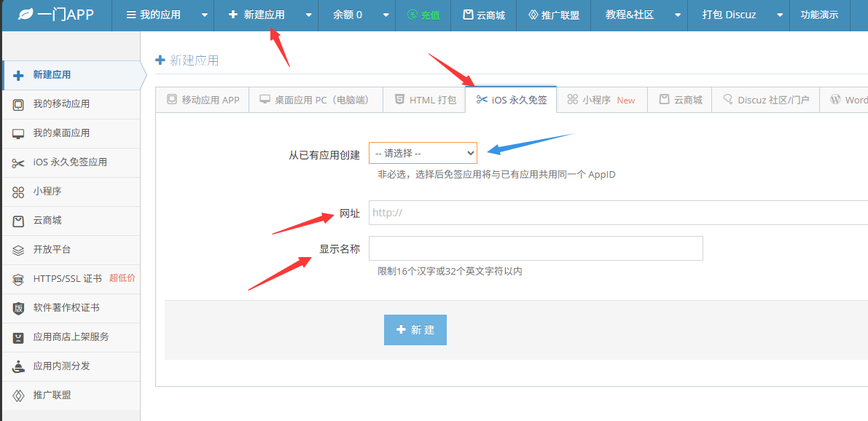Open 打包 Discuz in the top menu
868x421 pixels.
[x=730, y=15]
